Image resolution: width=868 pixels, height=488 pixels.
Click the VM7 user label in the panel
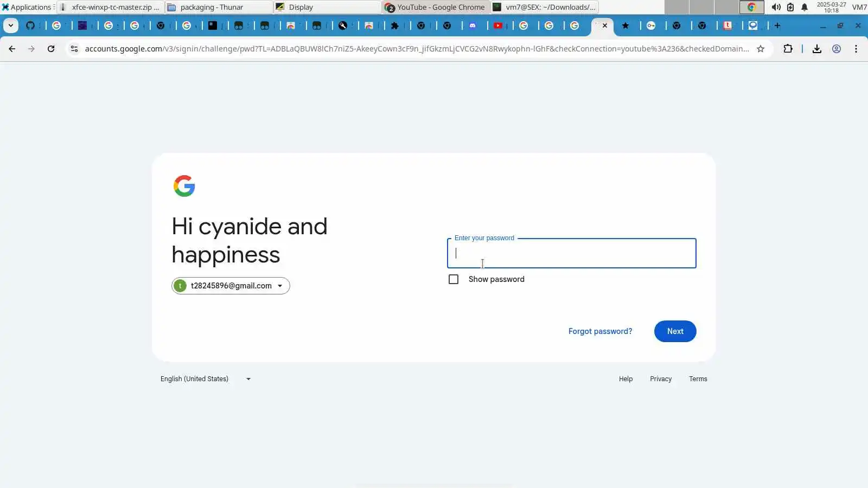859,7
